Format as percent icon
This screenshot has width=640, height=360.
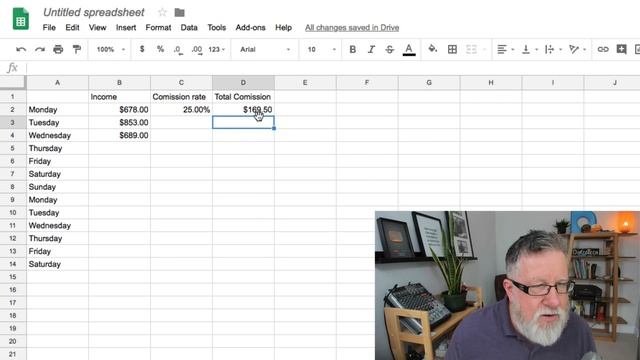pos(160,49)
